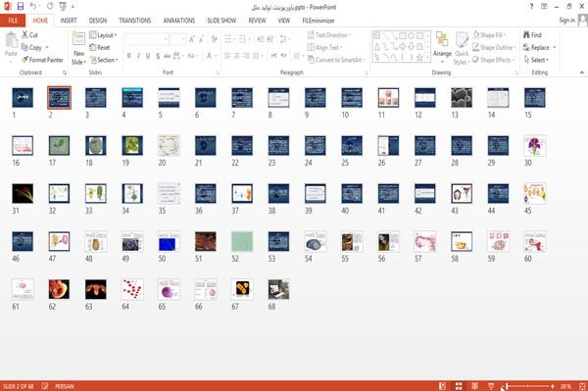Start Slide Show from the status bar

coord(491,386)
